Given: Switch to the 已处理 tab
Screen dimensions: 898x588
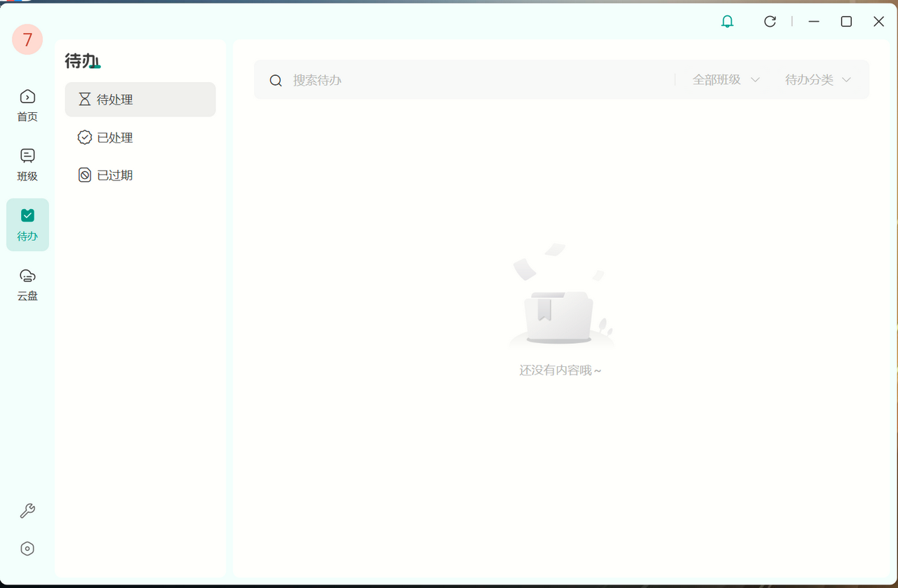Looking at the screenshot, I should [115, 138].
